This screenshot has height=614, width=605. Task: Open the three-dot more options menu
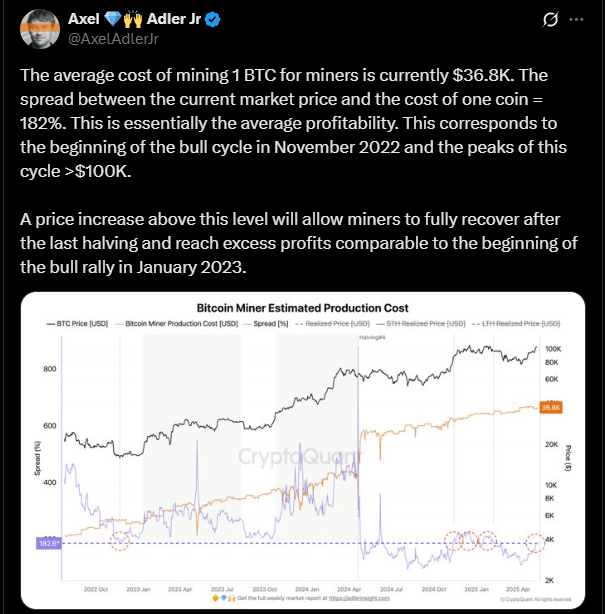576,19
